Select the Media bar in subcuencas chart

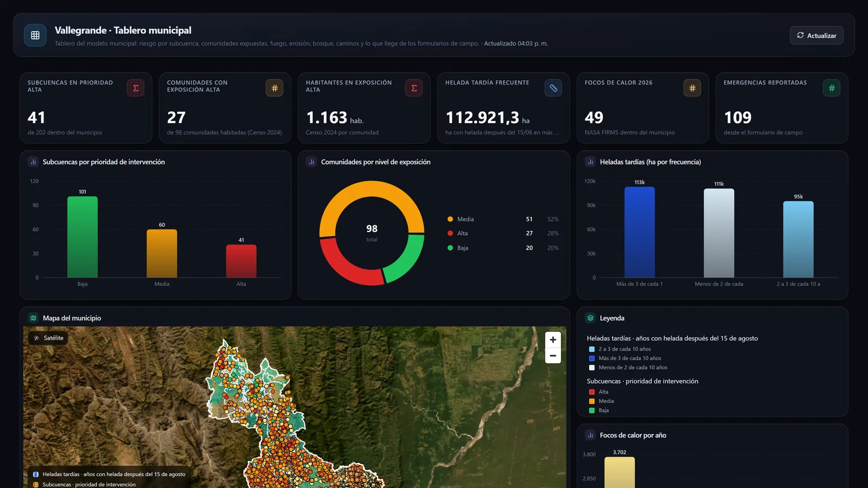162,253
